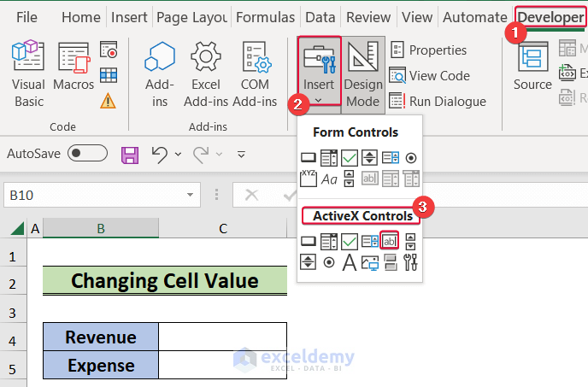
Task: Select ActiveX text box control
Action: pos(390,241)
